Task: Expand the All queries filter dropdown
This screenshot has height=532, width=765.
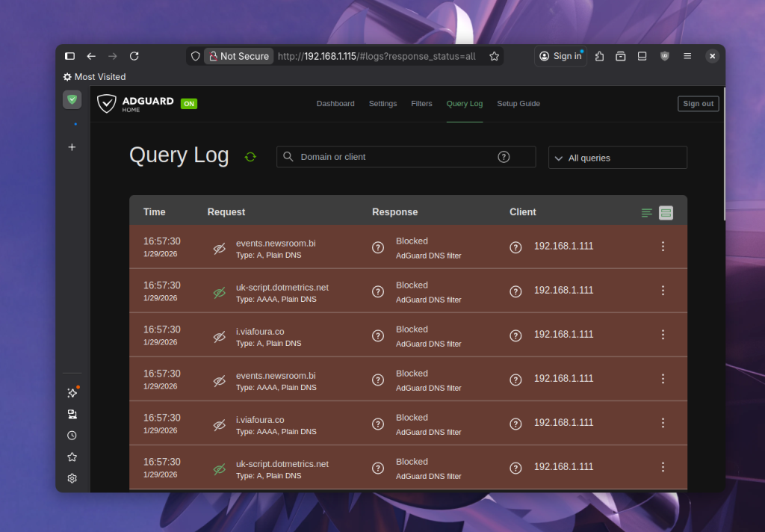Action: coord(617,158)
